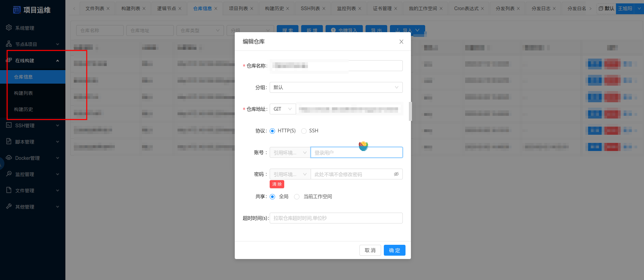The height and width of the screenshot is (280, 644).
Task: Click the 脚本管理 file icon
Action: click(x=9, y=142)
